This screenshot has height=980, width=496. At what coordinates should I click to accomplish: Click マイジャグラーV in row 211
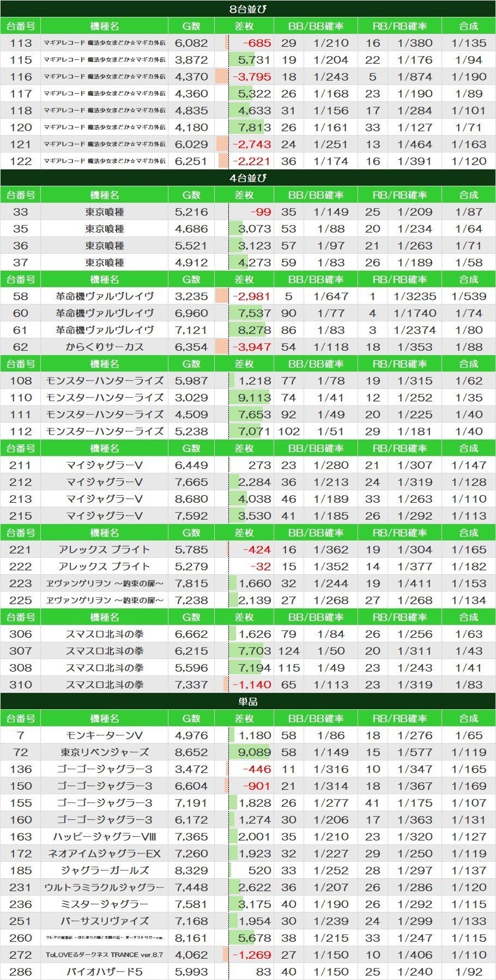click(105, 465)
